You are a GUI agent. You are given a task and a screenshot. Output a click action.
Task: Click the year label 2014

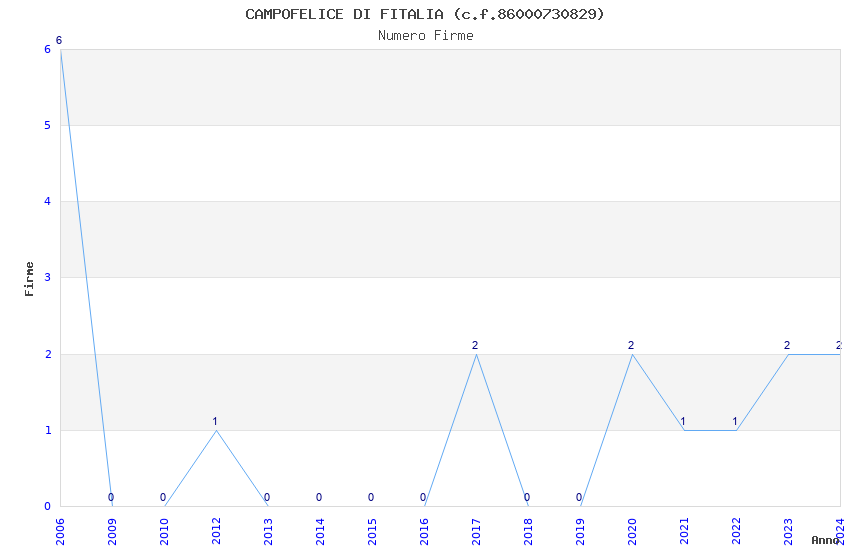click(x=320, y=531)
